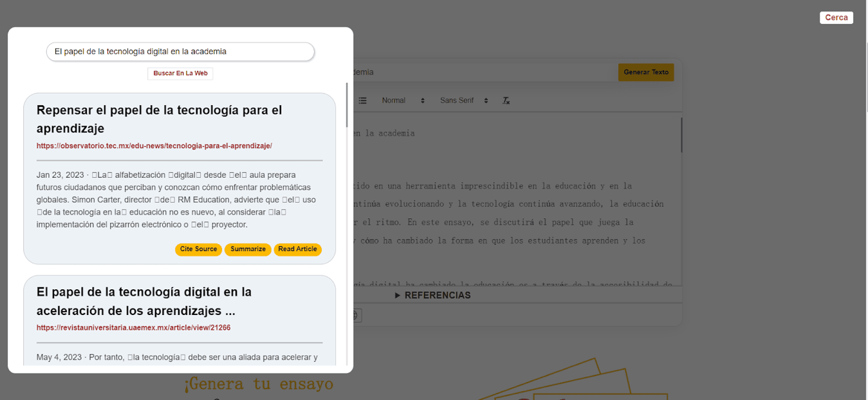
Task: Open the Sans Serif font dropdown
Action: [x=463, y=101]
